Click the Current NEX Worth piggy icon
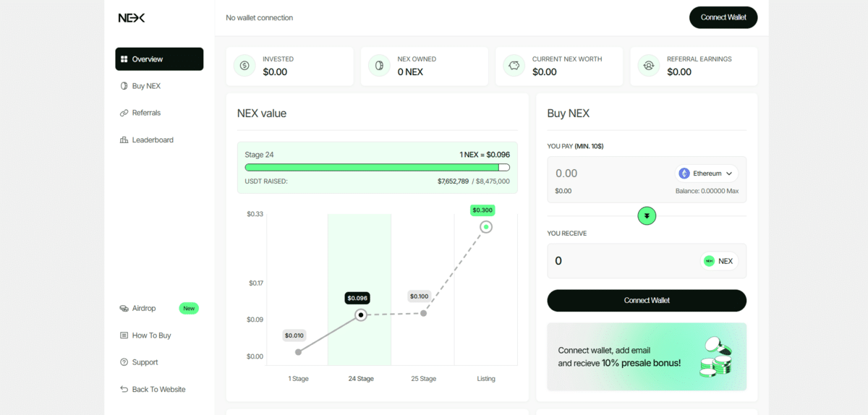This screenshot has height=415, width=868. pyautogui.click(x=514, y=66)
